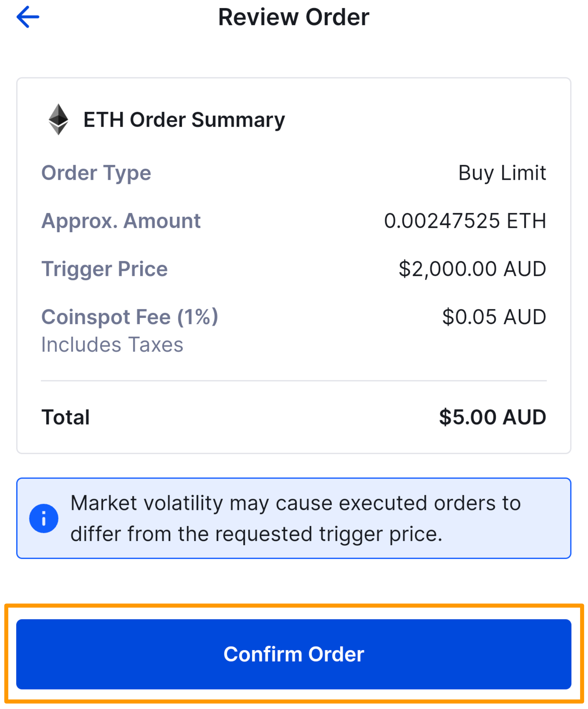Click the blue info icon in volatility notice
Image resolution: width=588 pixels, height=709 pixels.
click(44, 518)
